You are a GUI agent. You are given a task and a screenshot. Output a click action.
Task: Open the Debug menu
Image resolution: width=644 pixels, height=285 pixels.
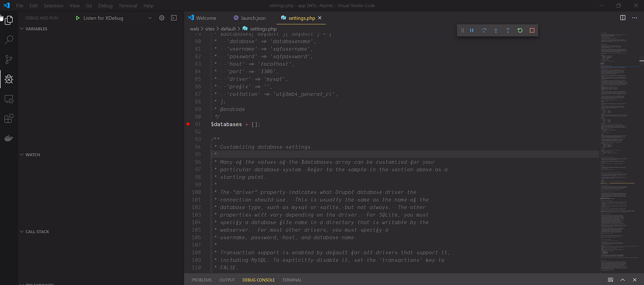(105, 6)
